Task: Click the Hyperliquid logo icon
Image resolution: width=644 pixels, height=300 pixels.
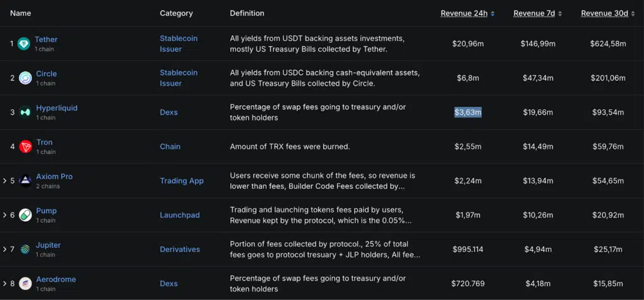Action: click(25, 113)
